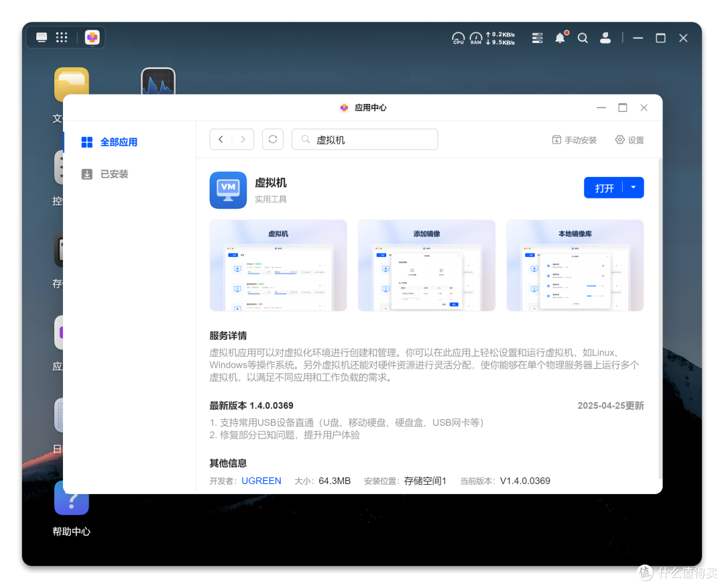
Task: Open the 添加镜像 screenshot thumbnail
Action: pos(426,266)
